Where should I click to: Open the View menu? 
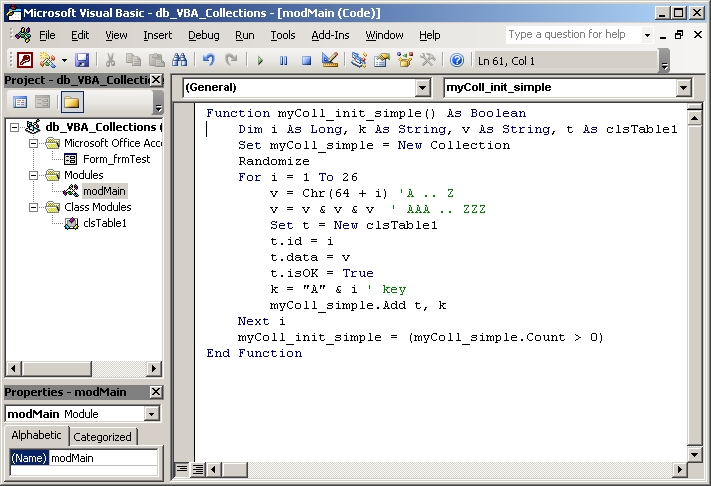pos(116,35)
